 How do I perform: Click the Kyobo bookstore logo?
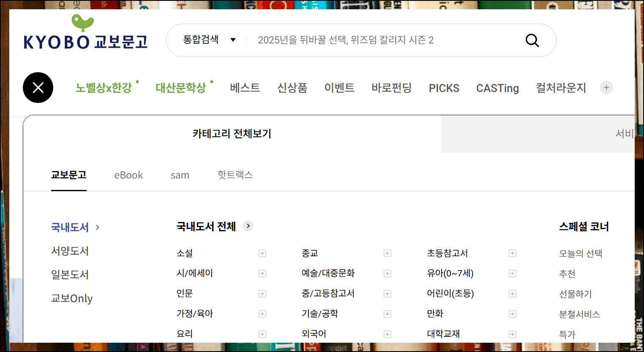[85, 32]
